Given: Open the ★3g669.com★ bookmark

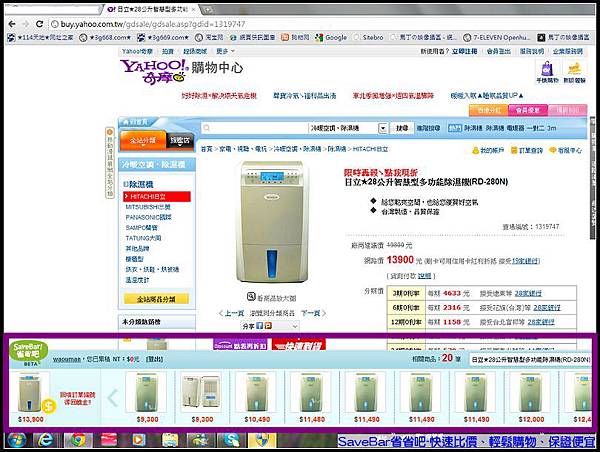Looking at the screenshot, I should pos(163,37).
